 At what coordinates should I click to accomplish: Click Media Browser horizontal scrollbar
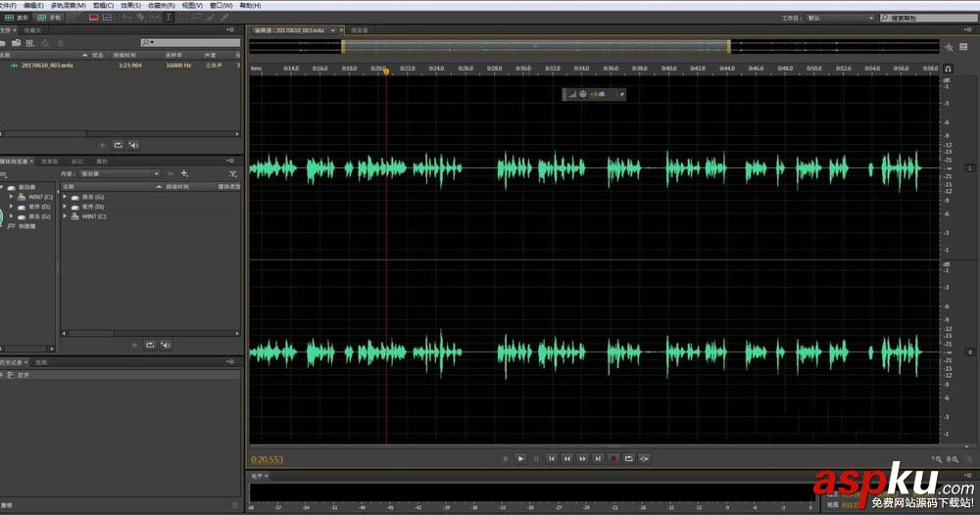tap(150, 333)
